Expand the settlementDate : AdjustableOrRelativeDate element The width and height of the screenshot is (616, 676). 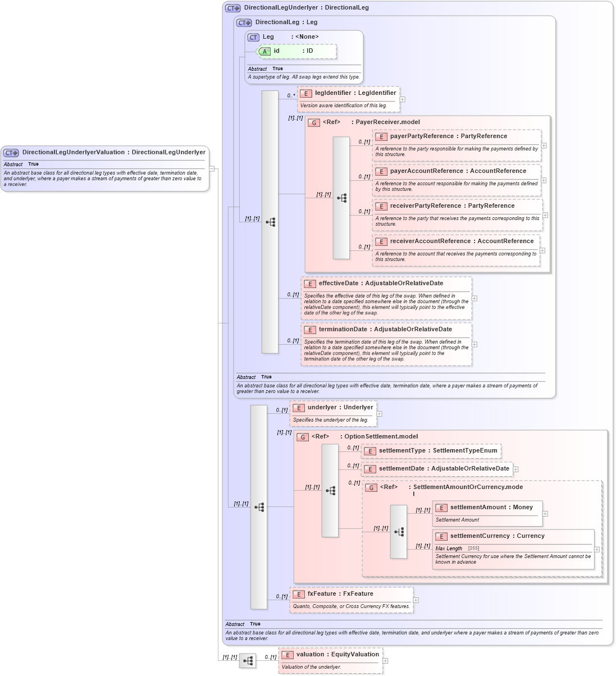point(515,469)
